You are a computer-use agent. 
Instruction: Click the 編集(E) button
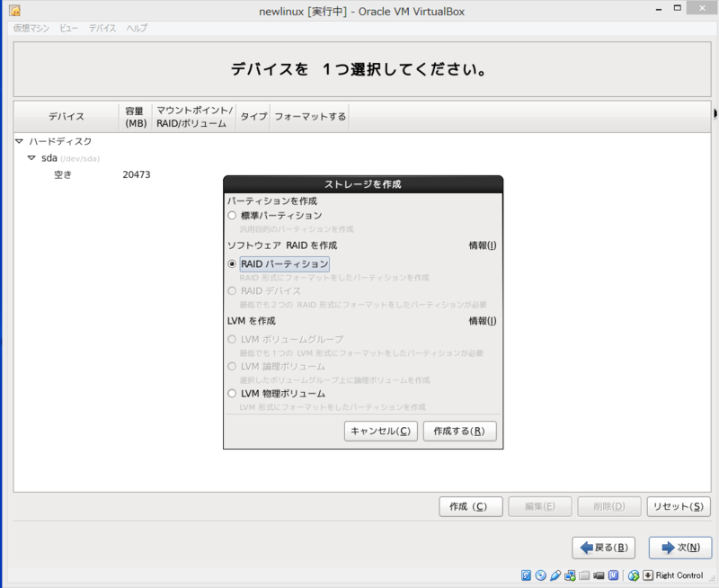[540, 507]
